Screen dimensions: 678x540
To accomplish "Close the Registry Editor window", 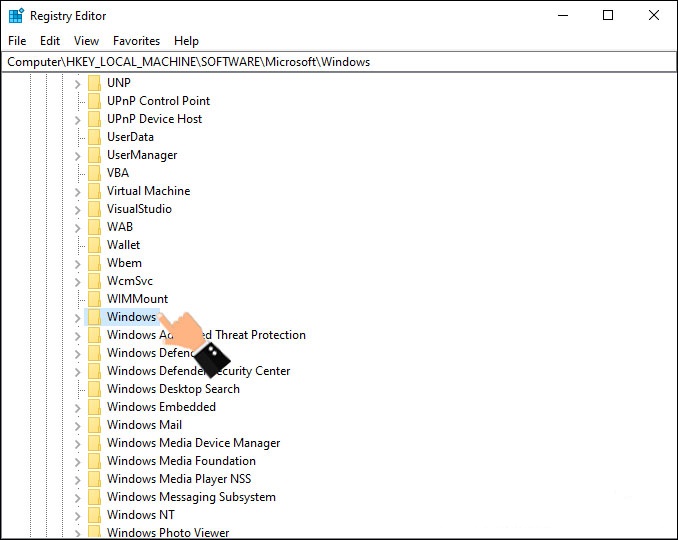I will click(x=654, y=16).
